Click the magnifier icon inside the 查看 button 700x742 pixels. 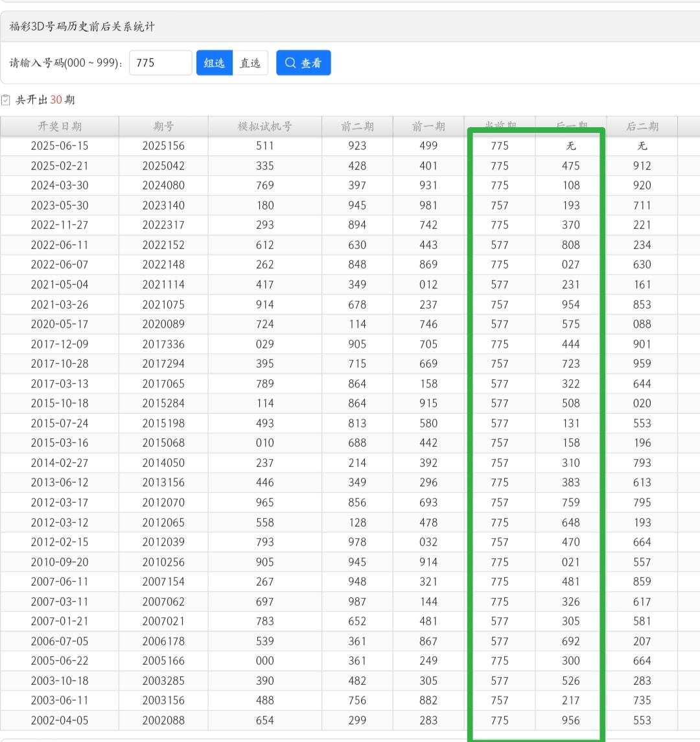[x=290, y=63]
